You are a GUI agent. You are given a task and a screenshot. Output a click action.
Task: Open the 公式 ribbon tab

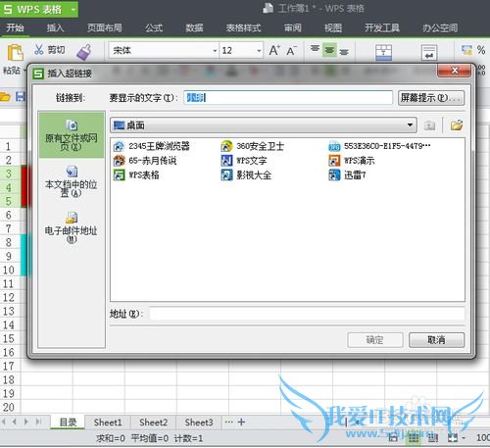(154, 27)
